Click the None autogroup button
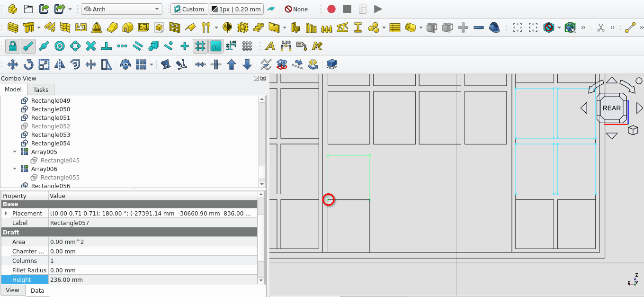 (296, 9)
